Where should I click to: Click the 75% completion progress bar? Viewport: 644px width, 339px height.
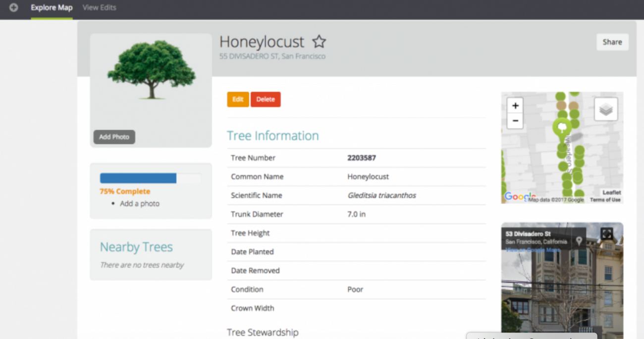pyautogui.click(x=151, y=178)
